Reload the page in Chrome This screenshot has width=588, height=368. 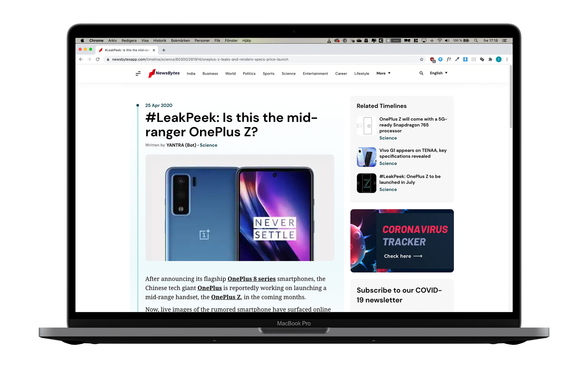[x=98, y=59]
